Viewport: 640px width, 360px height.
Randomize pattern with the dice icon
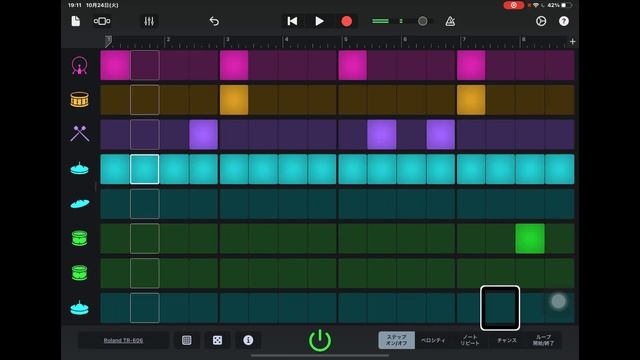[x=218, y=340]
